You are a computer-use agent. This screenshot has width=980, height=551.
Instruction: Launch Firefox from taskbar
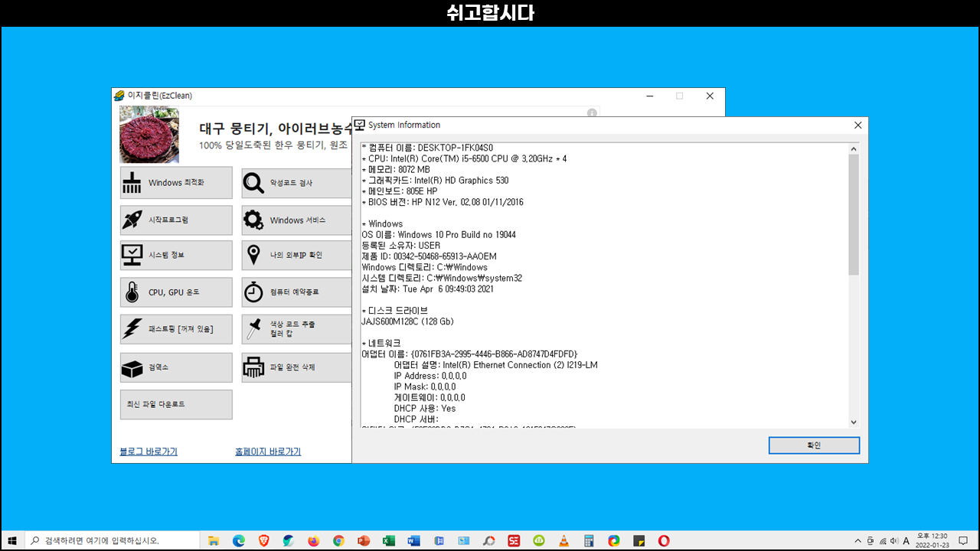[x=314, y=540]
